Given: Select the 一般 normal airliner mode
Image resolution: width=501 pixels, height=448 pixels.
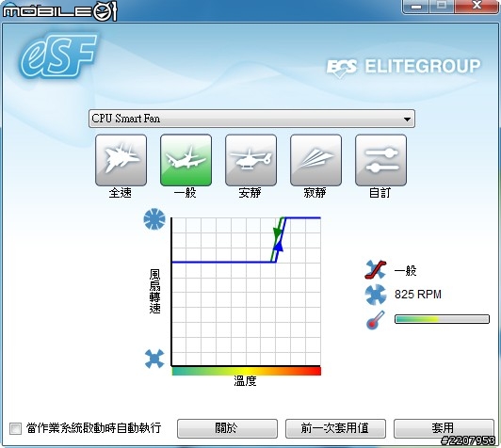Looking at the screenshot, I should pos(186,160).
